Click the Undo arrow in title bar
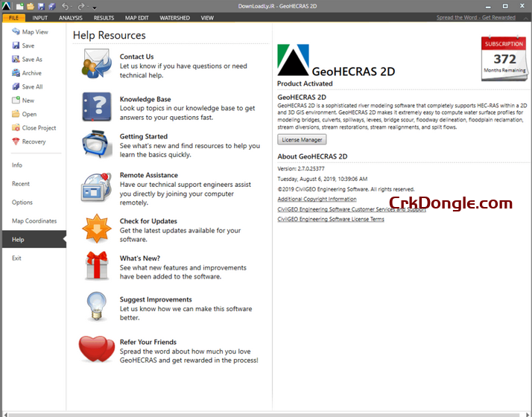 point(65,6)
